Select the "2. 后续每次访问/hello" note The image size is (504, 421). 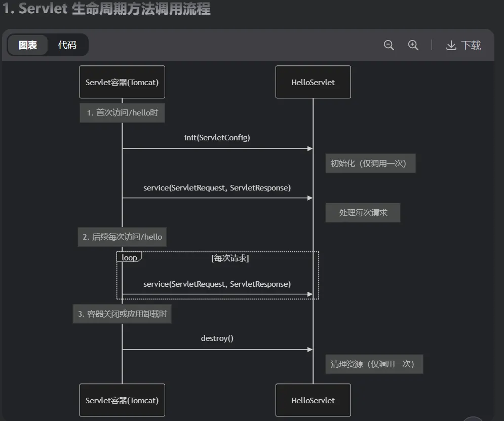click(x=122, y=237)
